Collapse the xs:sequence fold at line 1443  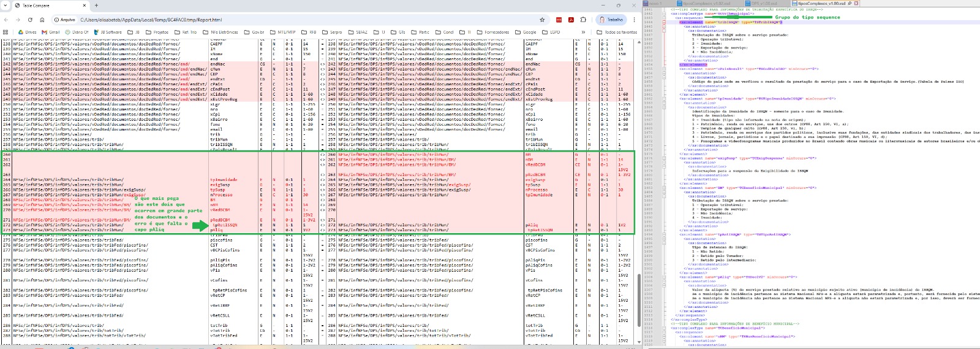click(x=664, y=18)
